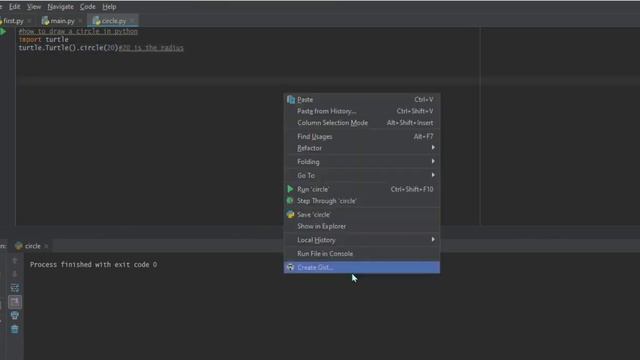Click down arrow in Run panel toolbar
The image size is (640, 360).
click(15, 274)
